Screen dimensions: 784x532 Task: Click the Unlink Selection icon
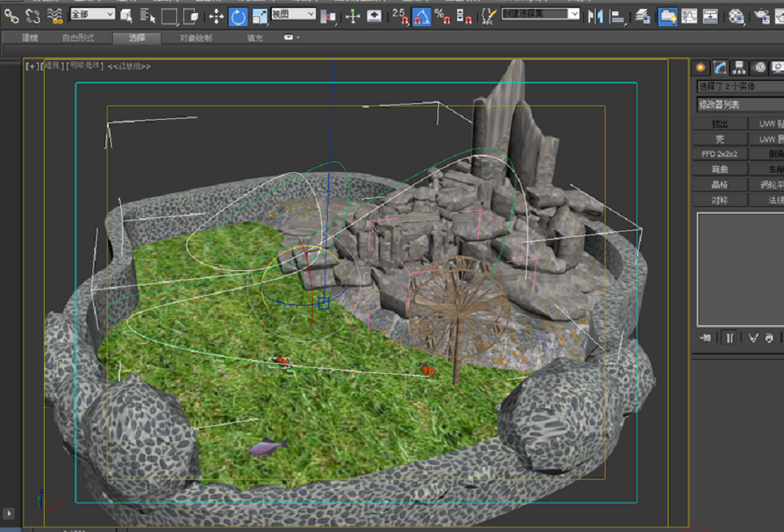(x=32, y=15)
